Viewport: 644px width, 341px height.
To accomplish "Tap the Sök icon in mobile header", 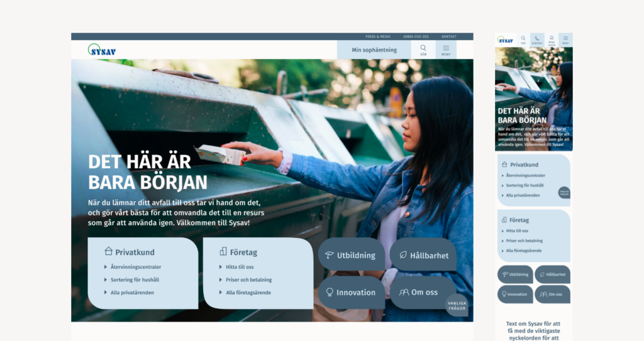I will [523, 40].
